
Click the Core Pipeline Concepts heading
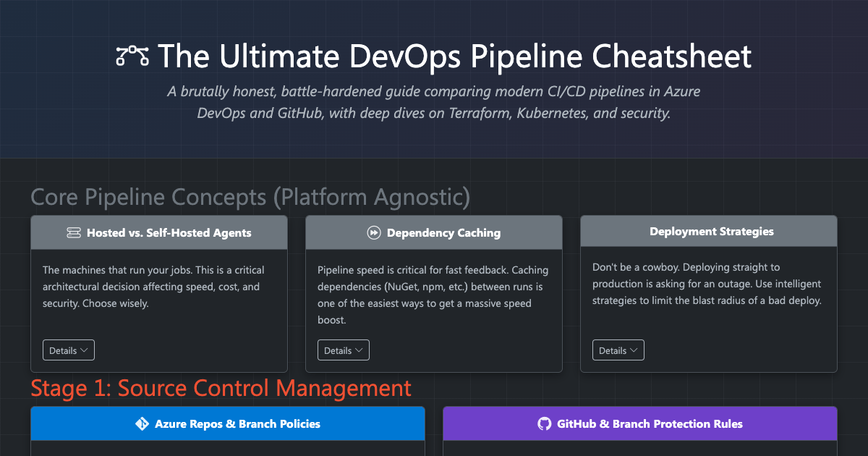(x=250, y=197)
